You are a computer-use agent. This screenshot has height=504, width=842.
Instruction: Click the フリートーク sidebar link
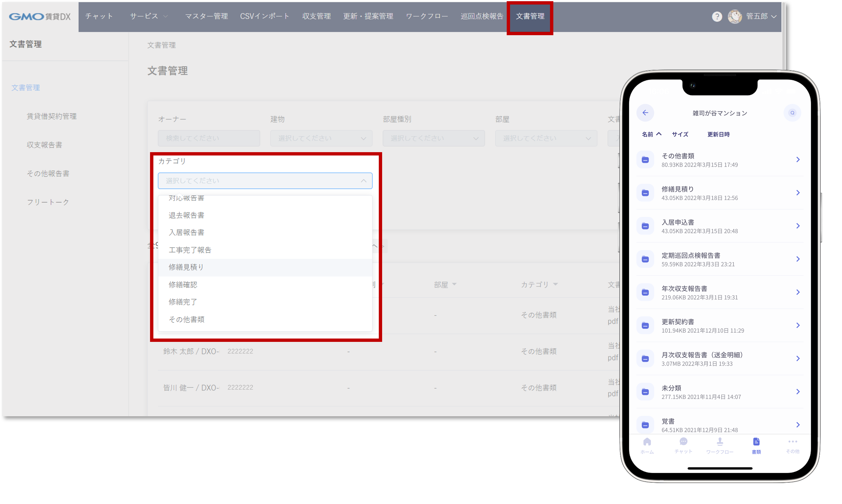(x=48, y=202)
